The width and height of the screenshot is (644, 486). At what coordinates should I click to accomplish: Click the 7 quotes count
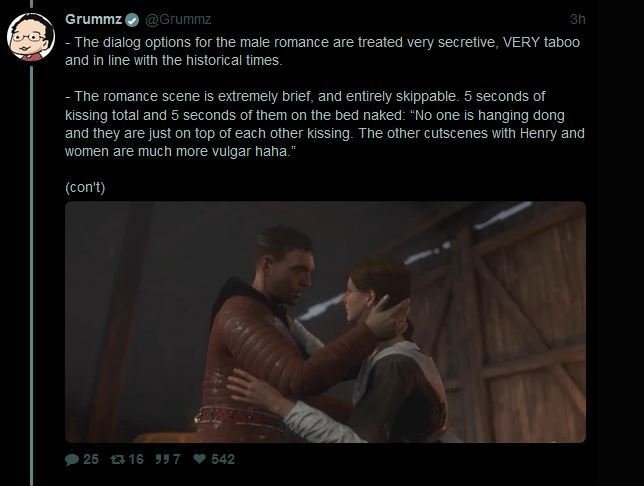(x=176, y=459)
